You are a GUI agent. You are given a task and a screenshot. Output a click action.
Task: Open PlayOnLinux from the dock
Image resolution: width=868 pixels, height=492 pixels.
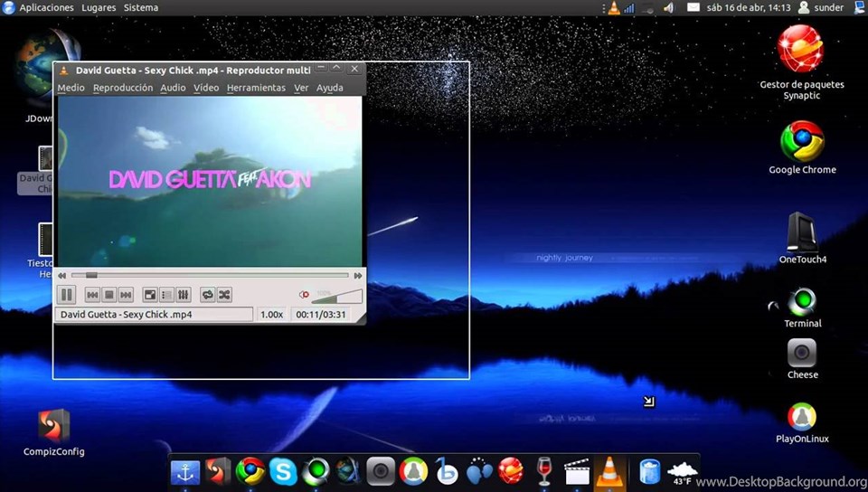point(413,471)
